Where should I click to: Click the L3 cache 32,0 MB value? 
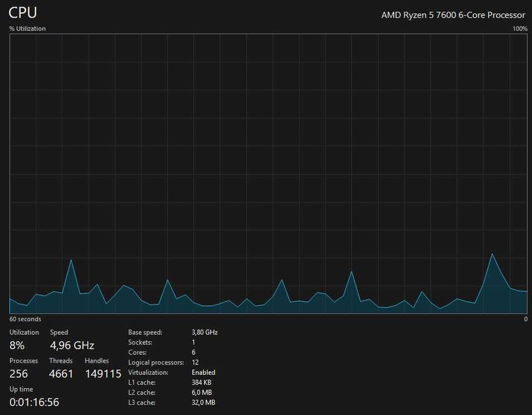[203, 403]
